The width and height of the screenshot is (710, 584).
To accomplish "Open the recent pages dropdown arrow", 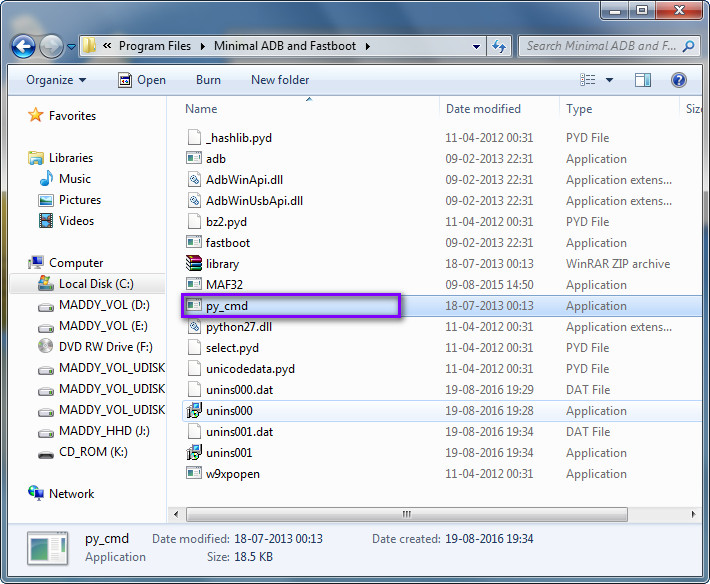I will coord(71,46).
